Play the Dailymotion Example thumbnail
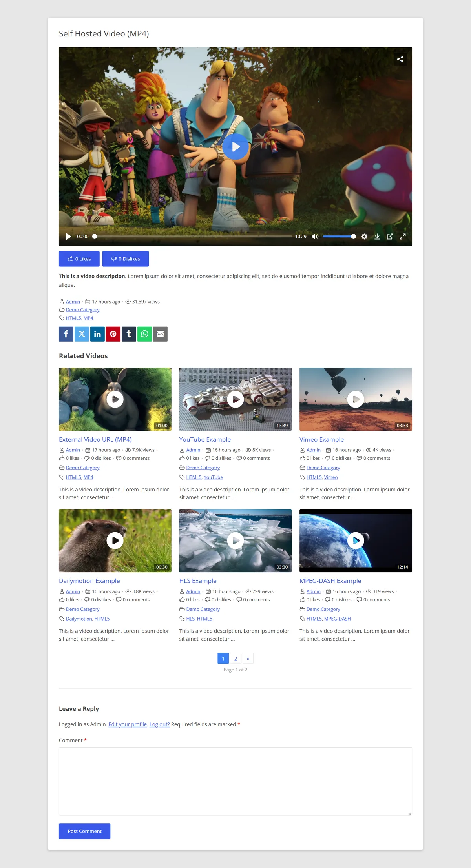 pos(115,540)
